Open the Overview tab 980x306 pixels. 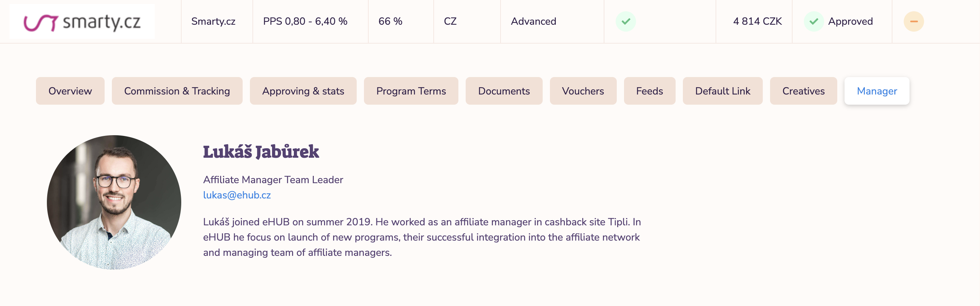click(70, 91)
